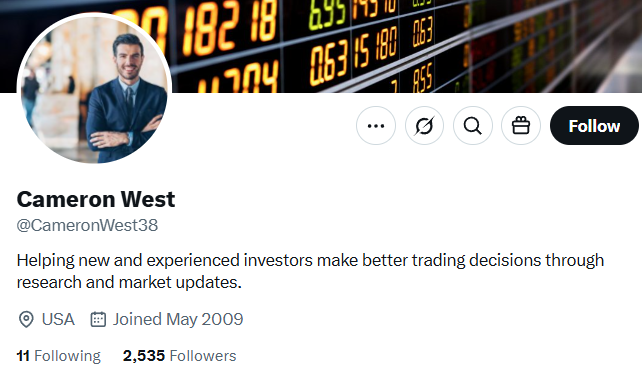642x367 pixels.
Task: Click the USA location label
Action: pyautogui.click(x=58, y=319)
